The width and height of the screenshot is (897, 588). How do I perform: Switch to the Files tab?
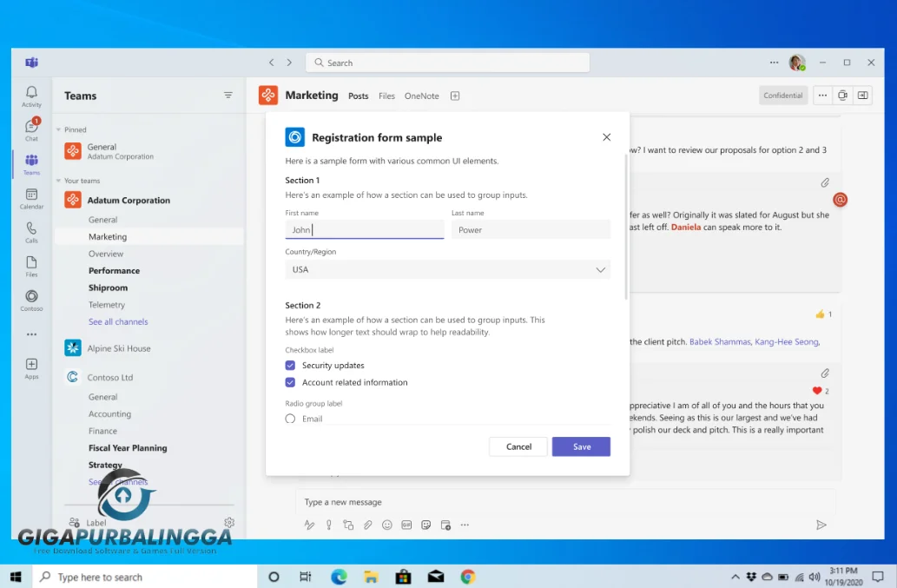point(386,96)
